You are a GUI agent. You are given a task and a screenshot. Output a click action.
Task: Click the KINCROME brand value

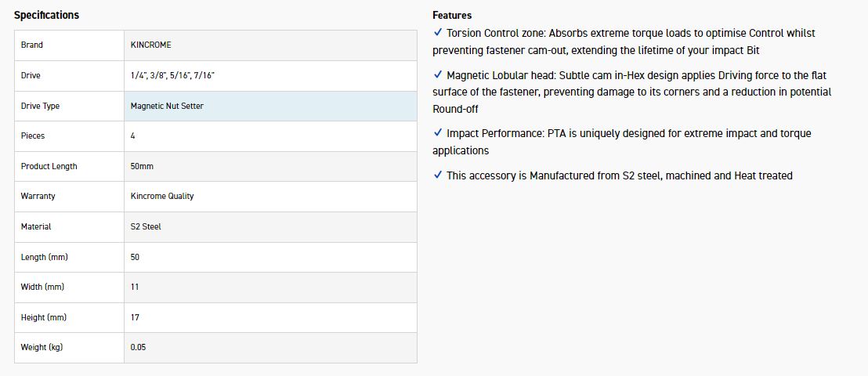click(x=152, y=45)
